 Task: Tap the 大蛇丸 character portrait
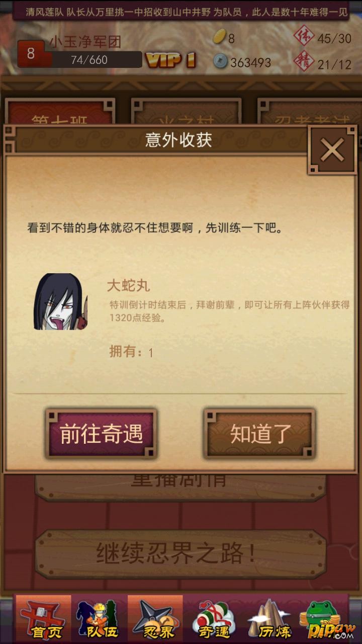click(60, 301)
